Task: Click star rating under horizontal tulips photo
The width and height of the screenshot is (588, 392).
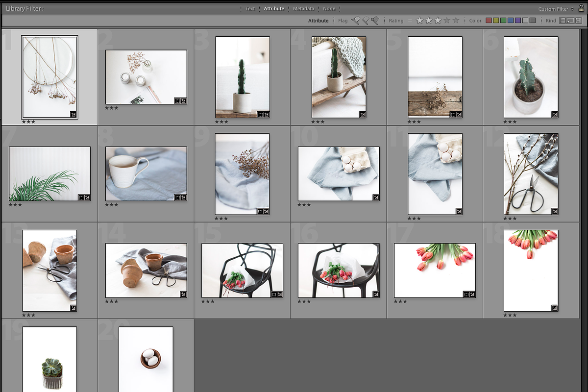Action: pos(400,301)
